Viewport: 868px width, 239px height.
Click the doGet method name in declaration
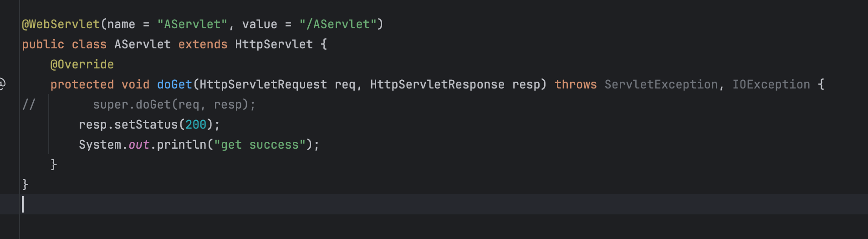(x=174, y=84)
